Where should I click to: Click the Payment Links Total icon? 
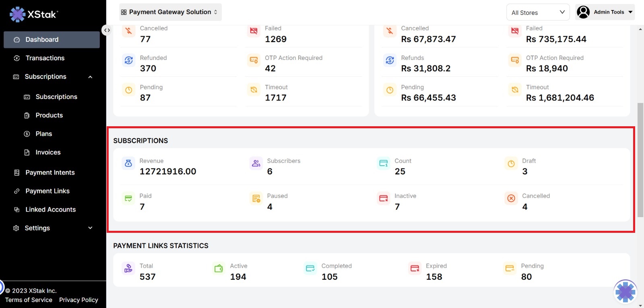(x=128, y=268)
